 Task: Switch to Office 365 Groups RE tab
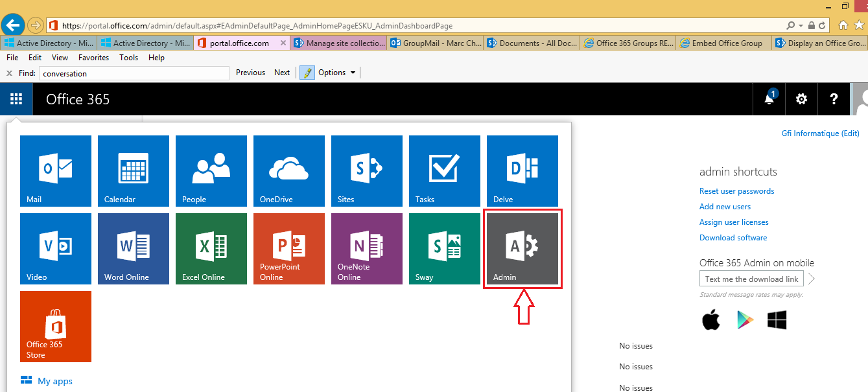(628, 43)
